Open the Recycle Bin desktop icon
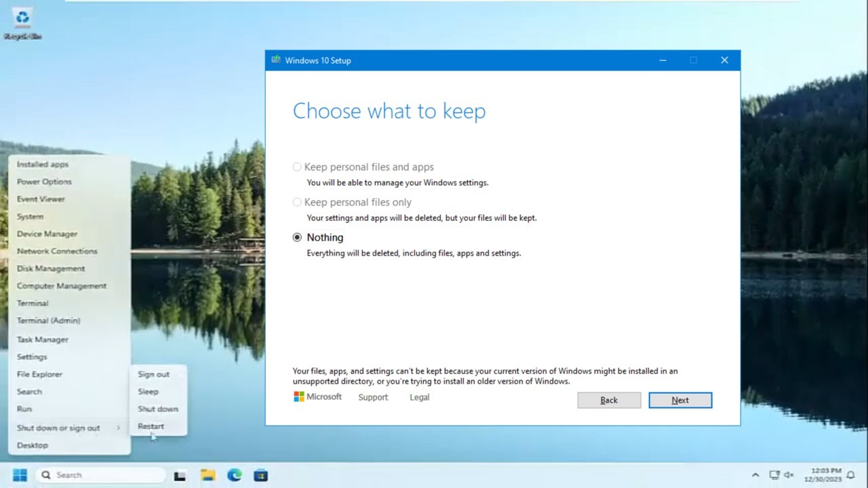 tap(22, 22)
